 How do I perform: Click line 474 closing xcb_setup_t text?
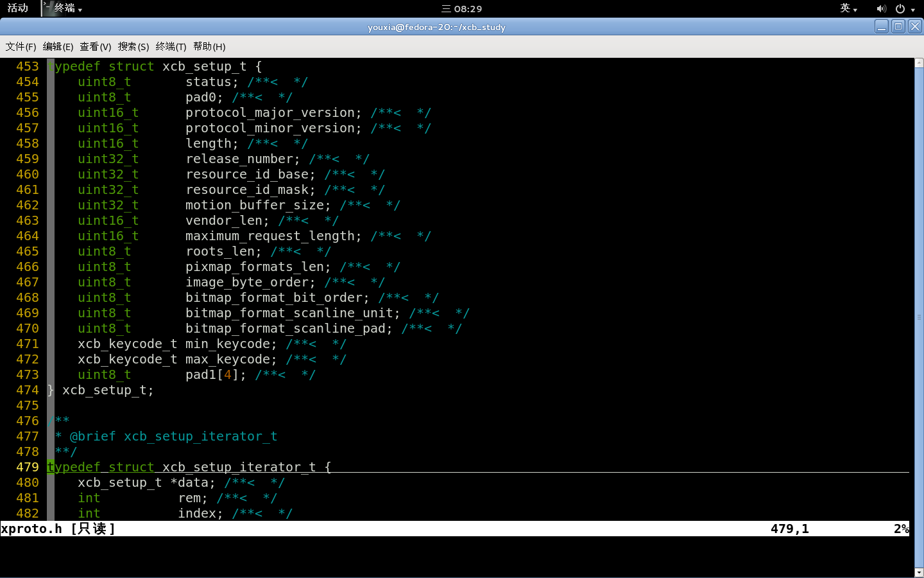click(101, 390)
